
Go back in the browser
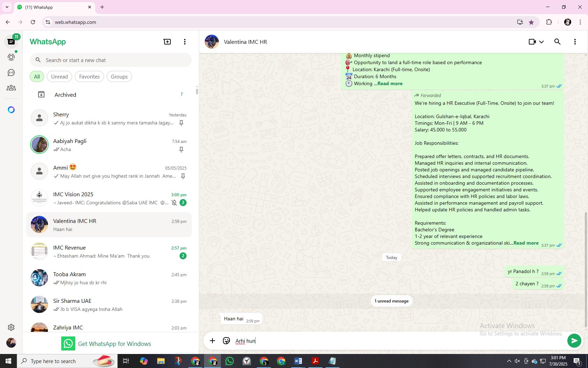pos(8,22)
